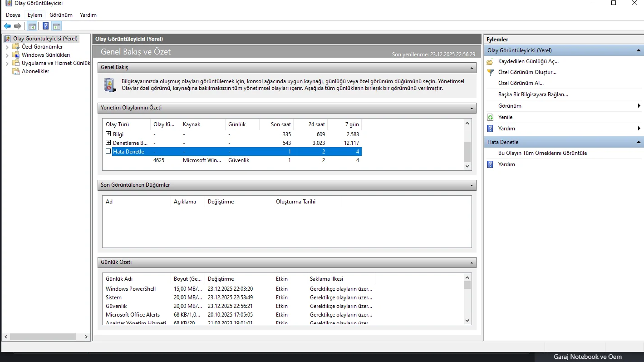Open the Görünüm submenu in Actions pane
644x362 pixels.
(x=564, y=106)
